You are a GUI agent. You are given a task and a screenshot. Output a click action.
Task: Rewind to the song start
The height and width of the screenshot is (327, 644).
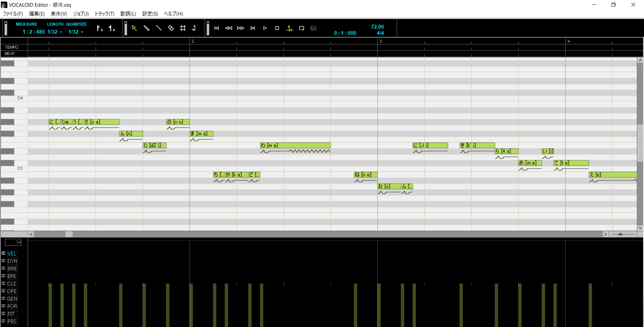click(x=216, y=28)
